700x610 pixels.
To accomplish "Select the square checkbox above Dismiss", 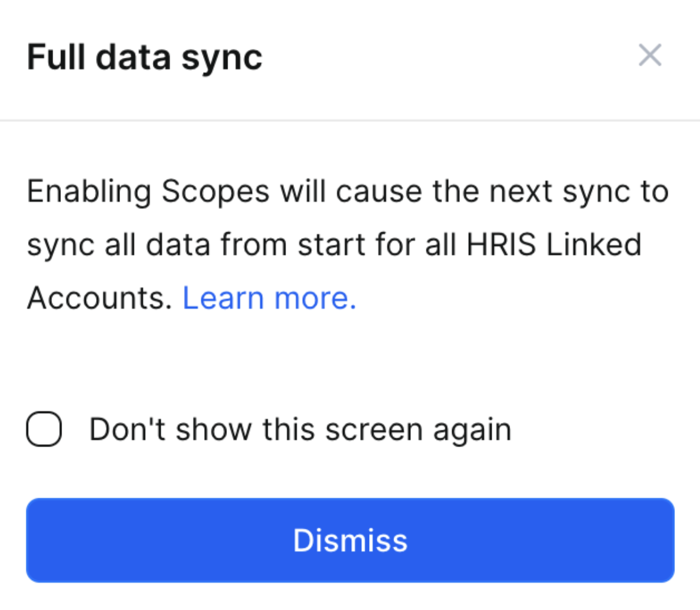I will 44,429.
